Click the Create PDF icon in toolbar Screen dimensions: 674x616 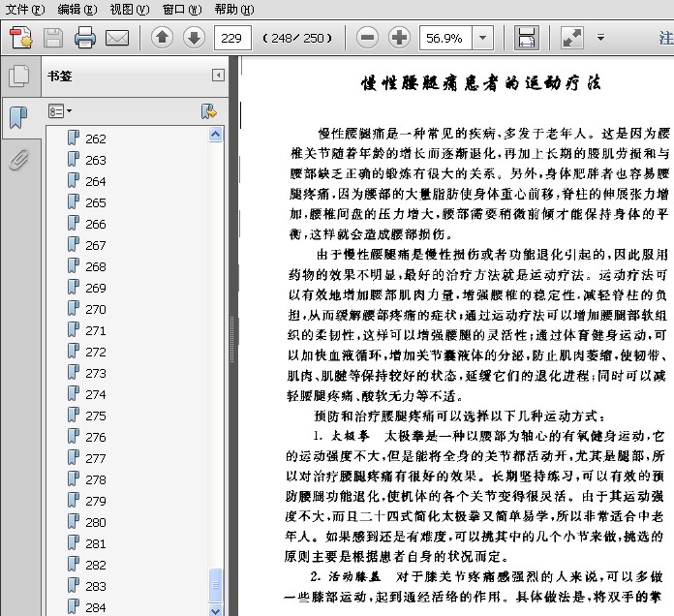21,38
